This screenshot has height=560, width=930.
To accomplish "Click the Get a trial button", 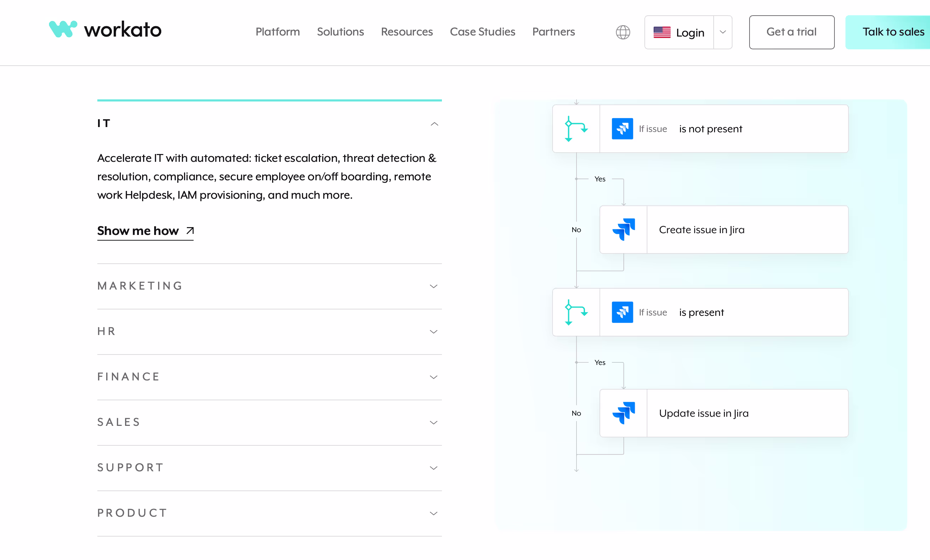I will [791, 32].
